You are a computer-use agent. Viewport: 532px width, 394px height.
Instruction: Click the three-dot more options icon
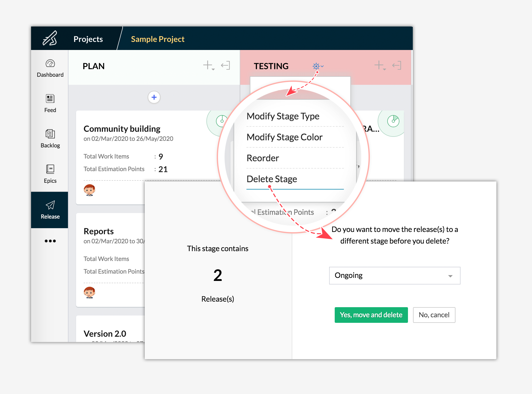coord(50,241)
